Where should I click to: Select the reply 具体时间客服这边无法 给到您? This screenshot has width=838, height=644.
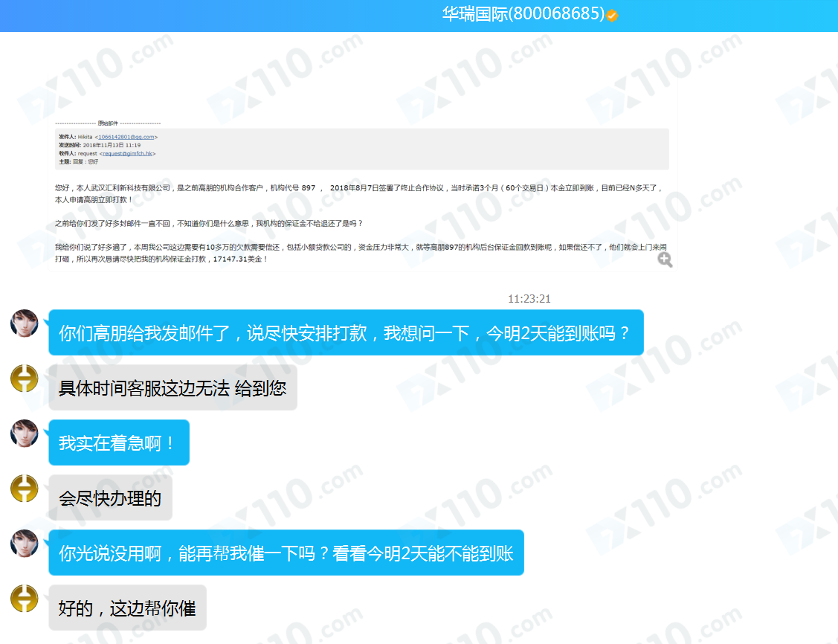tap(173, 388)
